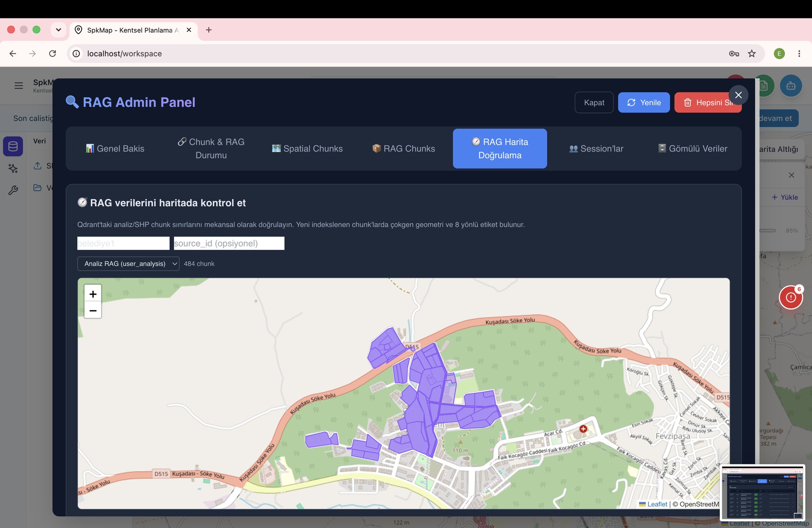
Task: Click the upload icon under Veri
Action: tap(37, 166)
